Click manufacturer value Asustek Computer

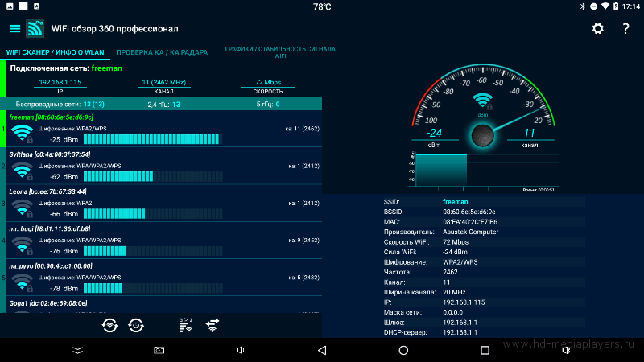pos(470,232)
